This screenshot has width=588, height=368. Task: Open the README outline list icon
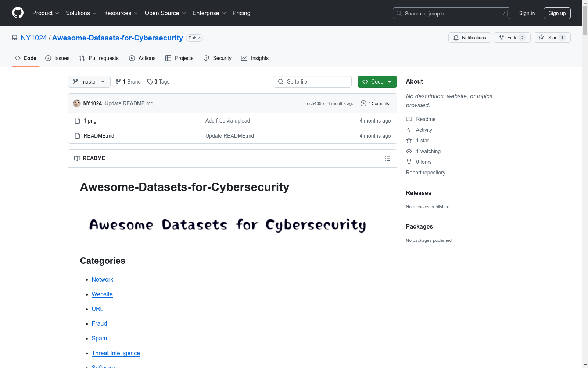(388, 159)
